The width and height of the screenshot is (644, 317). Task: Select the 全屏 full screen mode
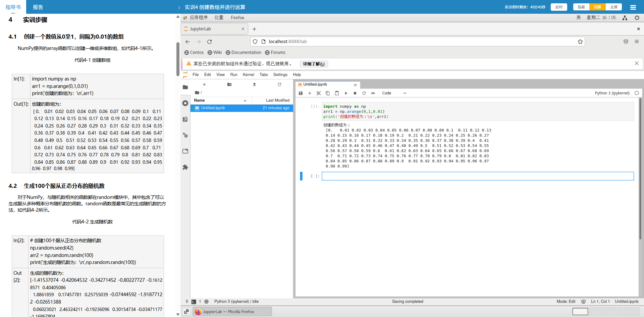[x=614, y=7]
